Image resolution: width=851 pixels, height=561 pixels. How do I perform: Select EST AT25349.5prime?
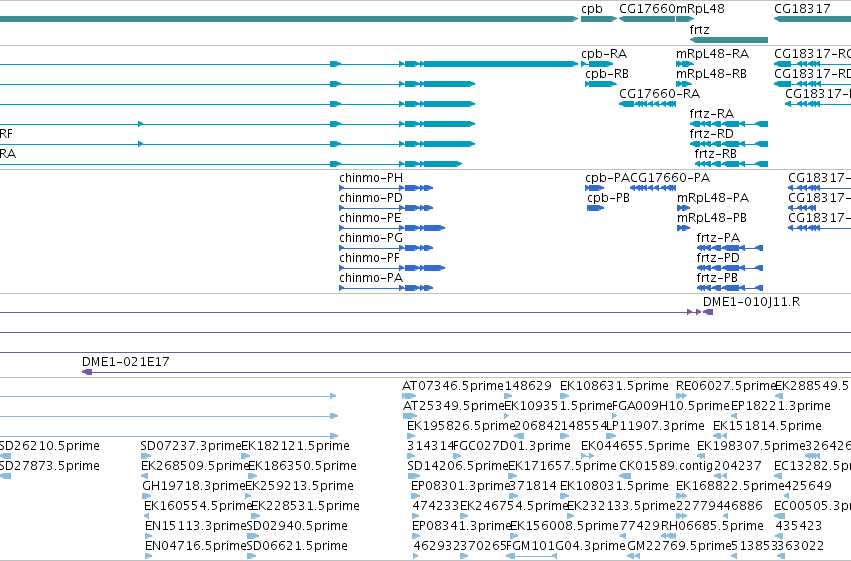point(410,416)
